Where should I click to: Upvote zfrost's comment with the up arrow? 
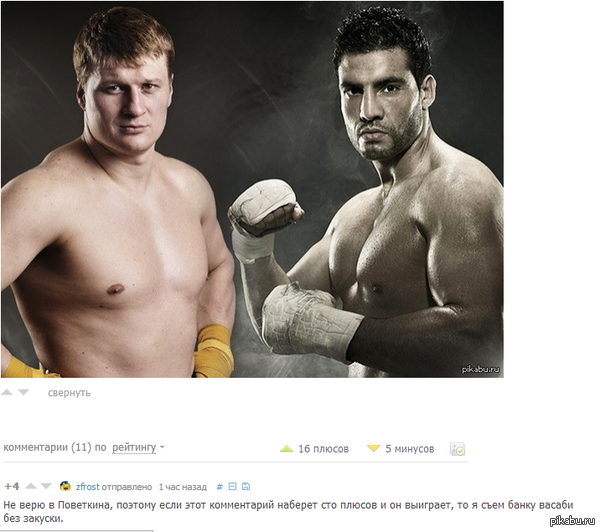click(31, 486)
